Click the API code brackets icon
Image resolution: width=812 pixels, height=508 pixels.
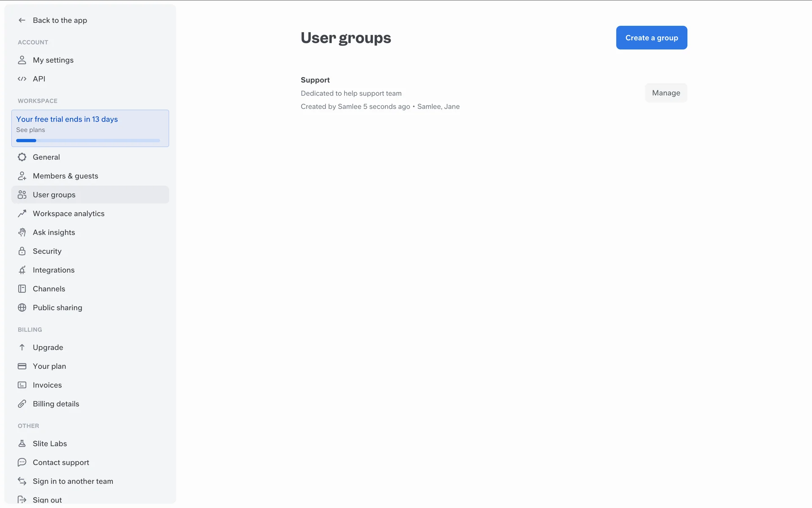[22, 79]
